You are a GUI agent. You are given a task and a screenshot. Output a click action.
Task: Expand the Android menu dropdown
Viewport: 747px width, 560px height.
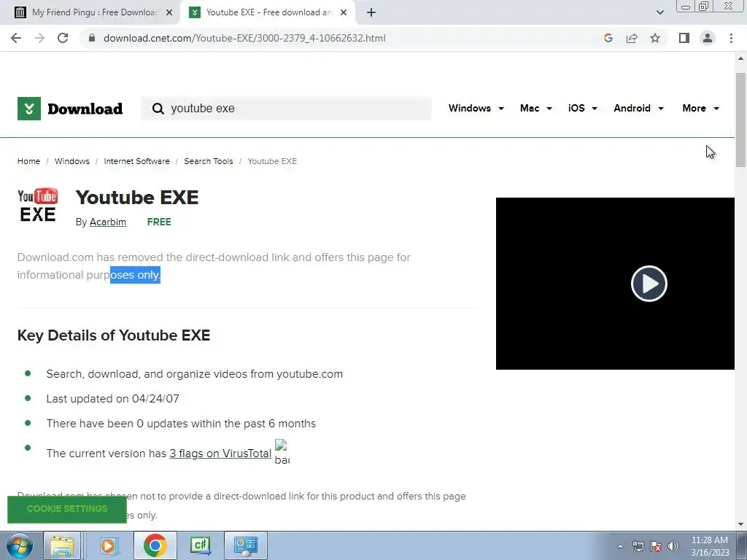point(638,108)
